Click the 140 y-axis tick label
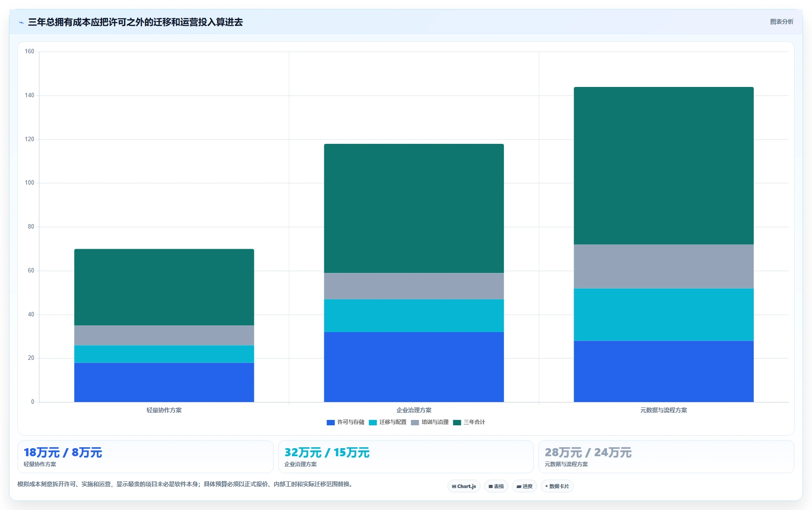 [x=30, y=95]
